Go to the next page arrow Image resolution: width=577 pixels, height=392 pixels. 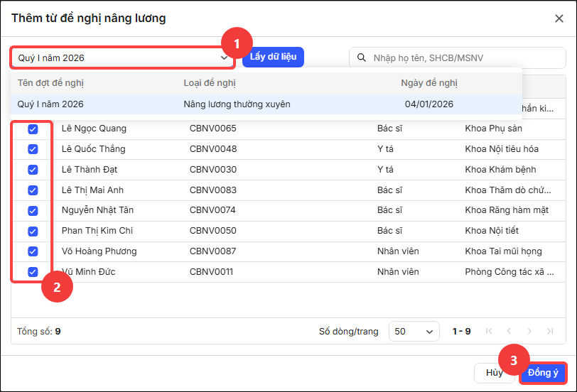pyautogui.click(x=529, y=332)
